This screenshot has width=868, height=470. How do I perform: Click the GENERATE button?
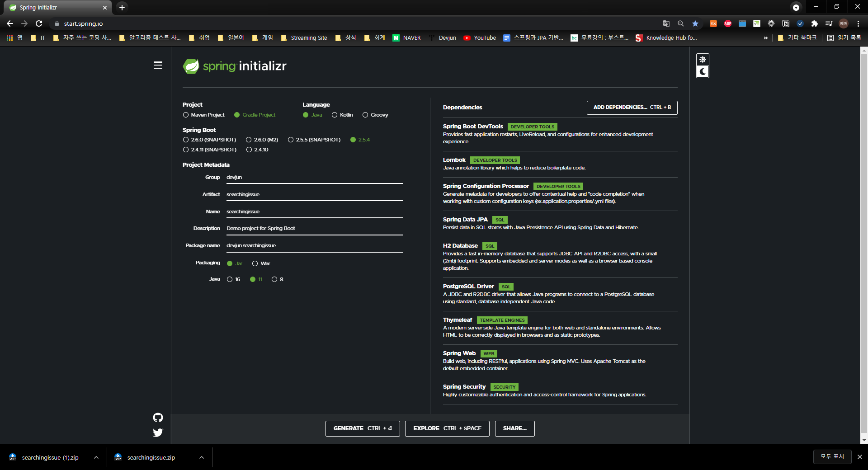click(363, 428)
